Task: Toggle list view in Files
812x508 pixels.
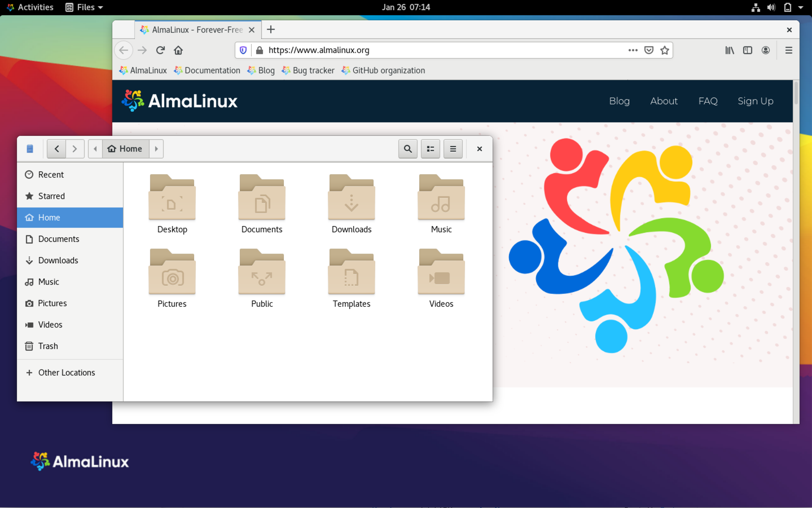Action: (x=430, y=149)
